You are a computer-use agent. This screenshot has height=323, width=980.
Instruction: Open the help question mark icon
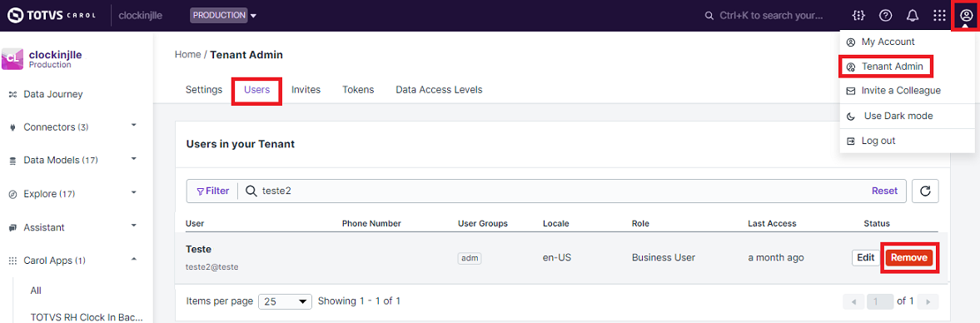886,16
